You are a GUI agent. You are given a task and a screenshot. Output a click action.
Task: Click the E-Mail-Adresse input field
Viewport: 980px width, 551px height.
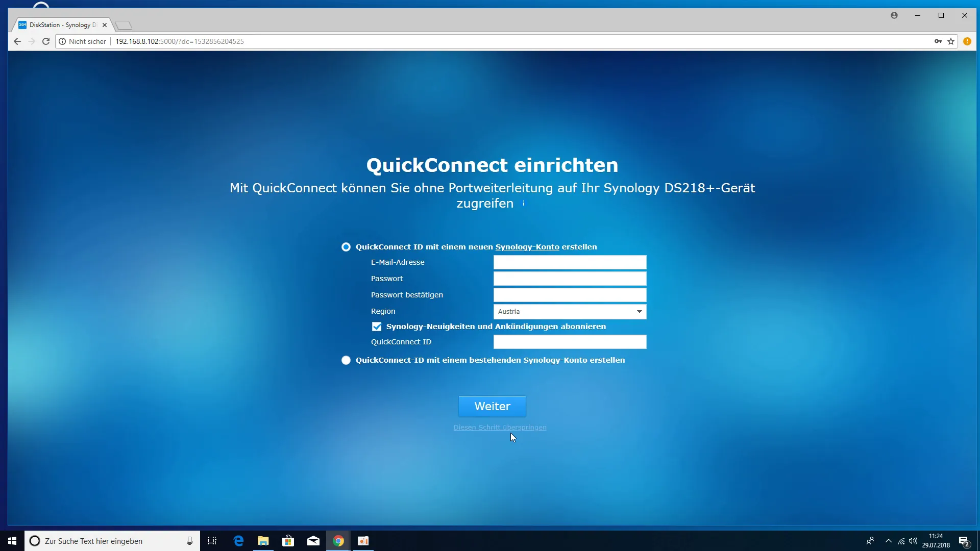(570, 262)
